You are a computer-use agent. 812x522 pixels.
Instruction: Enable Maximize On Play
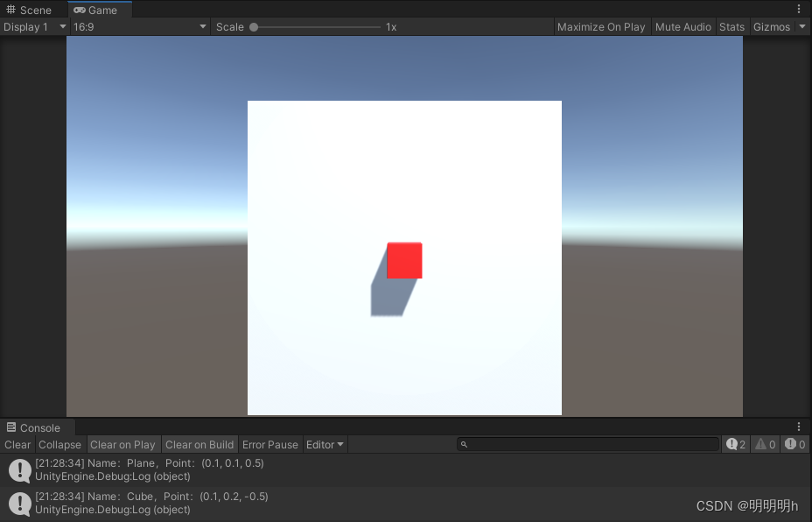601,26
